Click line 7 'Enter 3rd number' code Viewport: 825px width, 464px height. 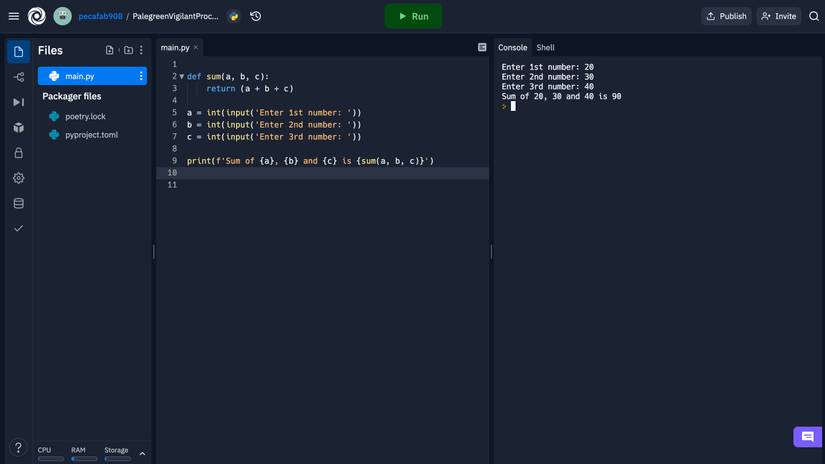[274, 137]
